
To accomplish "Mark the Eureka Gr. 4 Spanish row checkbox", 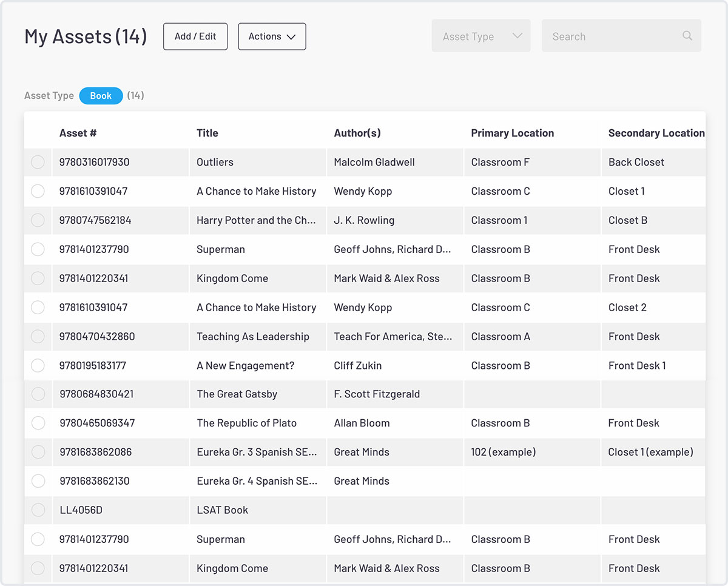I will pos(38,481).
